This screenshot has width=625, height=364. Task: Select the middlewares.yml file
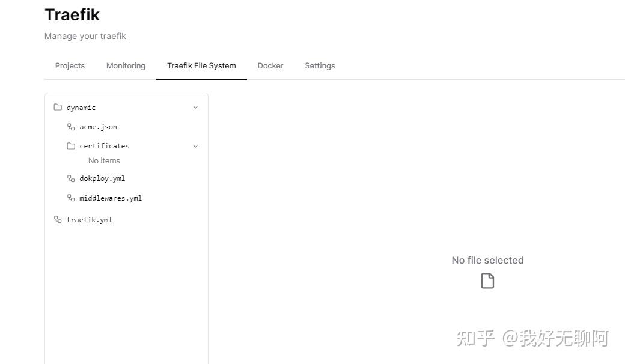click(111, 198)
